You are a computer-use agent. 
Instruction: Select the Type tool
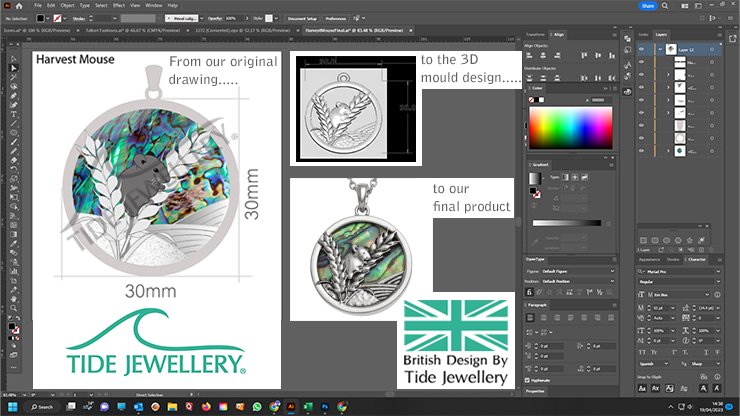click(14, 114)
